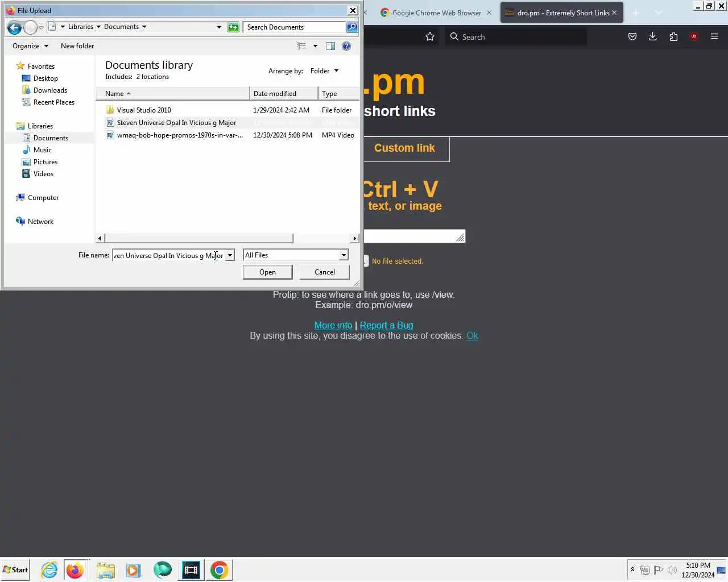The height and width of the screenshot is (582, 728).
Task: Open the Report a Bug link
Action: point(387,326)
